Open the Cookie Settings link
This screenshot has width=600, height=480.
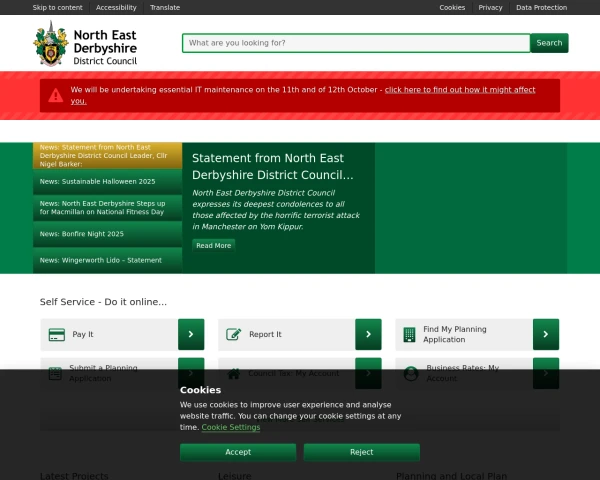pyautogui.click(x=231, y=427)
